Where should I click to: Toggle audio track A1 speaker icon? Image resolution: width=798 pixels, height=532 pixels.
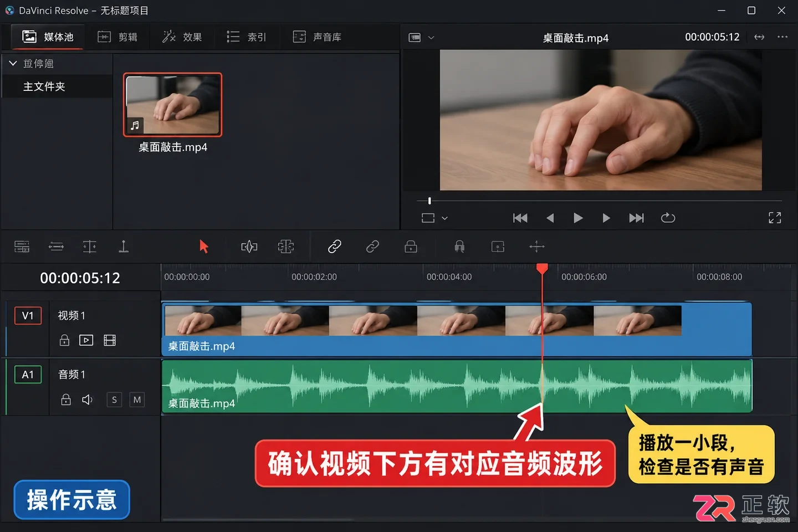coord(88,400)
